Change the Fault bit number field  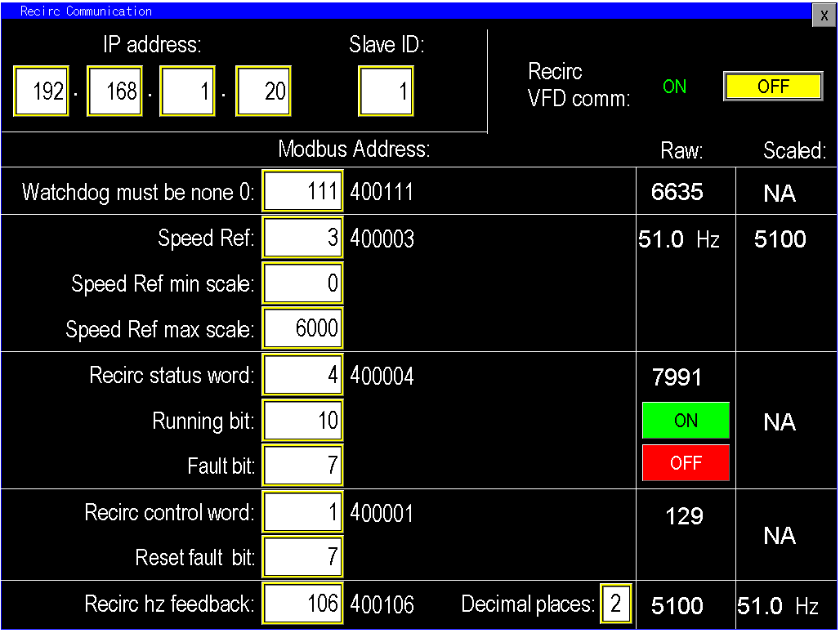click(x=302, y=466)
